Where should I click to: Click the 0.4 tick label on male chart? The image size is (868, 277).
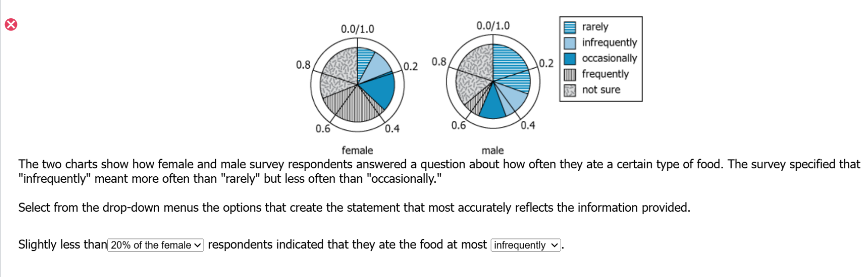pyautogui.click(x=528, y=125)
